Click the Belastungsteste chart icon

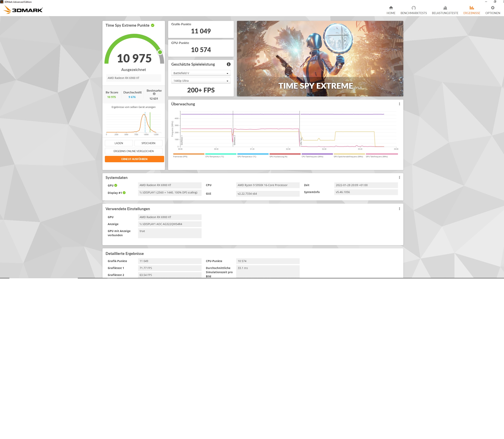pos(445,8)
